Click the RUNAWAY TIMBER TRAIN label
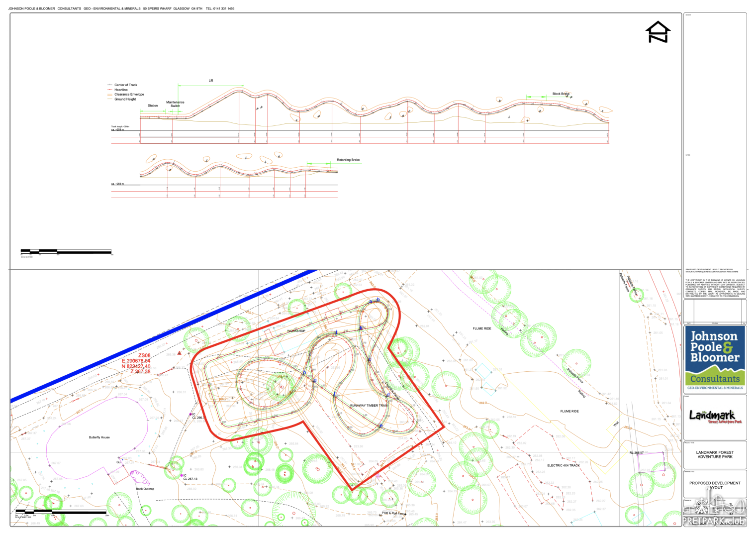 tap(369, 406)
